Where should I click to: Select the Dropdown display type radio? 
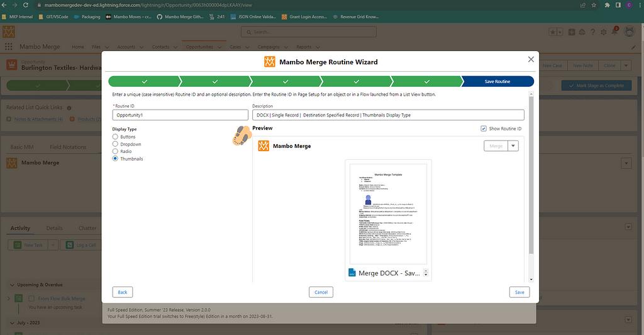[x=115, y=144]
